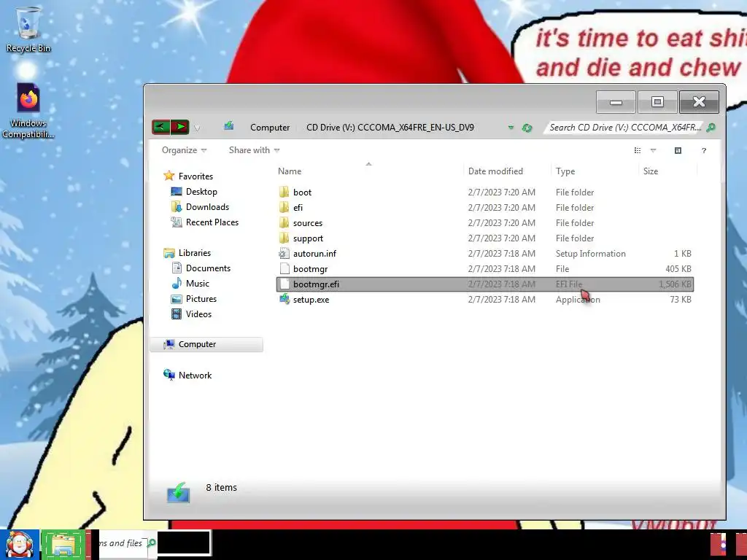This screenshot has width=747, height=560.
Task: Click the bootmgr.efi file name
Action: coord(316,284)
